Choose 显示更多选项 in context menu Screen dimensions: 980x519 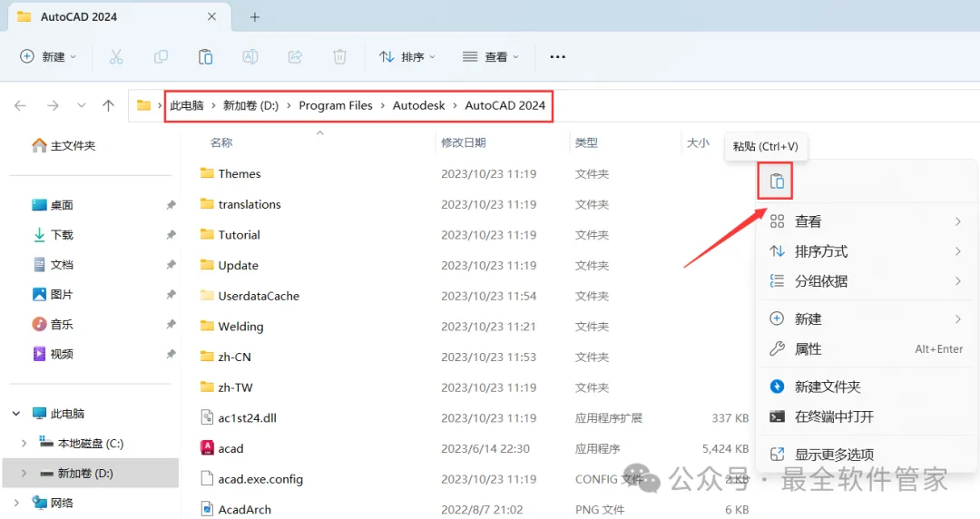tap(867, 454)
